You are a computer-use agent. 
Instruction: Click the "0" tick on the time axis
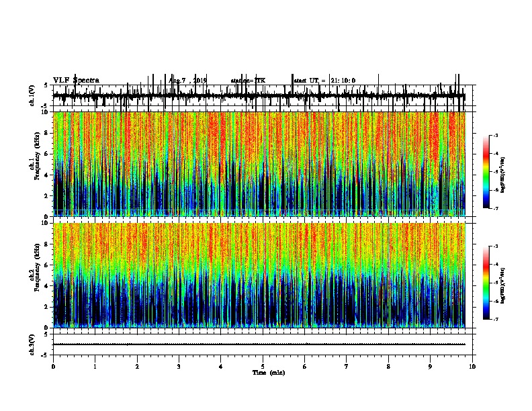tap(53, 367)
